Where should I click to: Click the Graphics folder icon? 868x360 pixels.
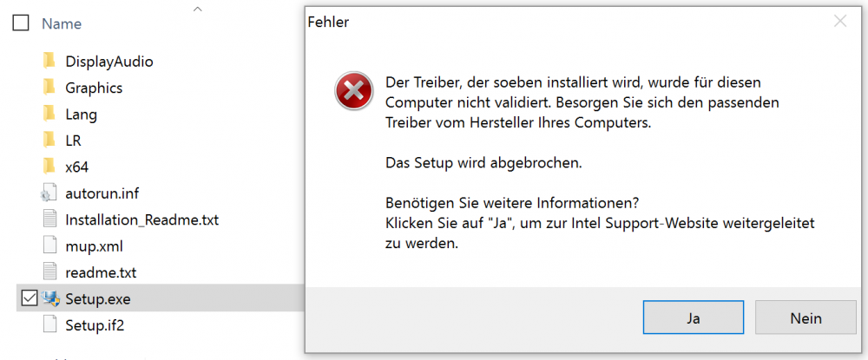point(49,88)
